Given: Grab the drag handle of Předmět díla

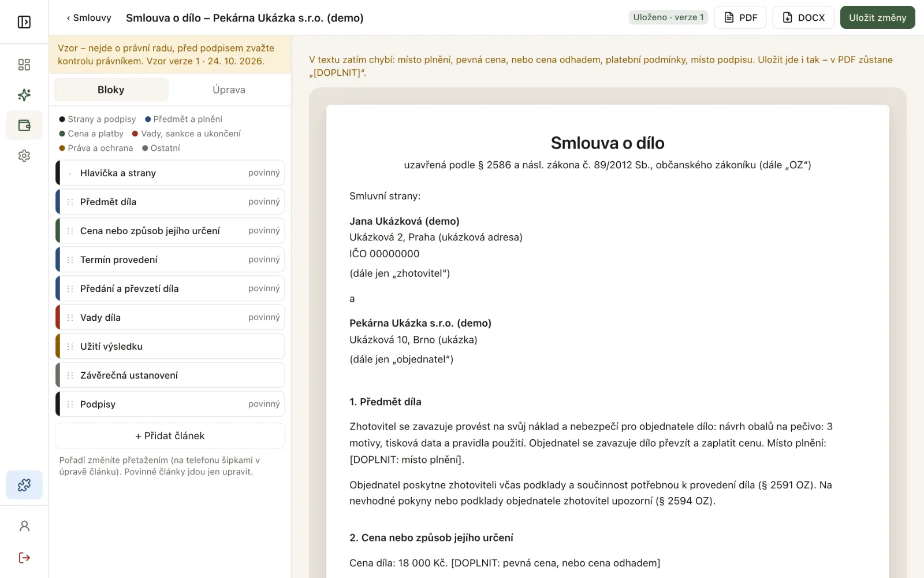Looking at the screenshot, I should 70,202.
